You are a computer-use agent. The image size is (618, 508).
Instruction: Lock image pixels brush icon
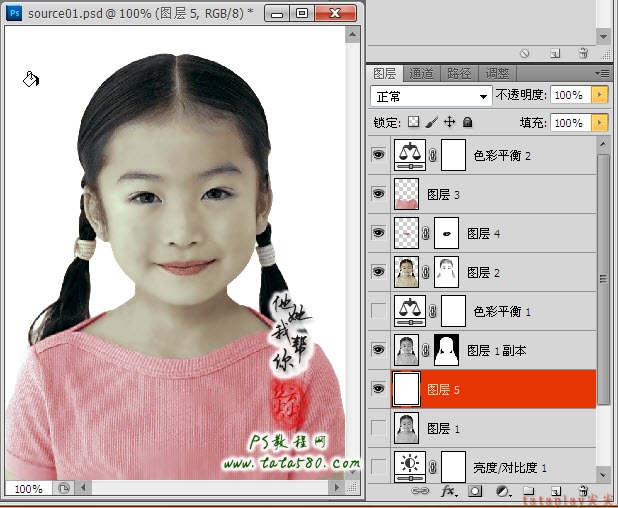click(x=432, y=122)
